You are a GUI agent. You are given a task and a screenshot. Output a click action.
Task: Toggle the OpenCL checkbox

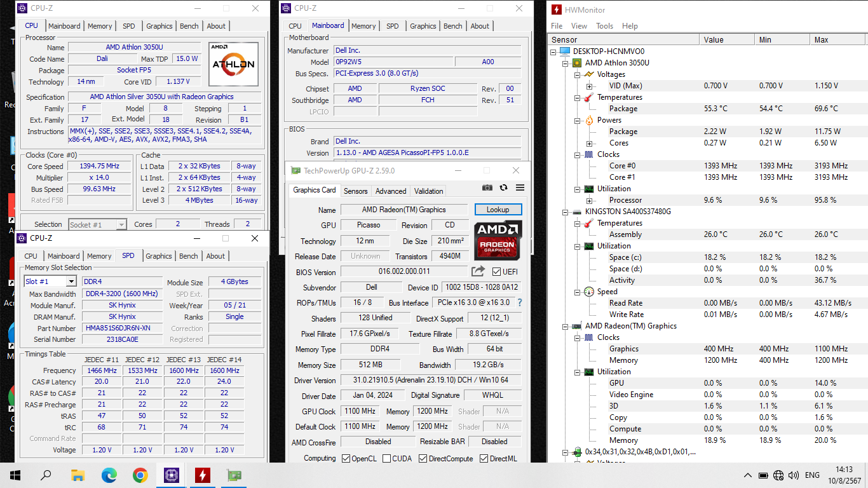pyautogui.click(x=346, y=459)
